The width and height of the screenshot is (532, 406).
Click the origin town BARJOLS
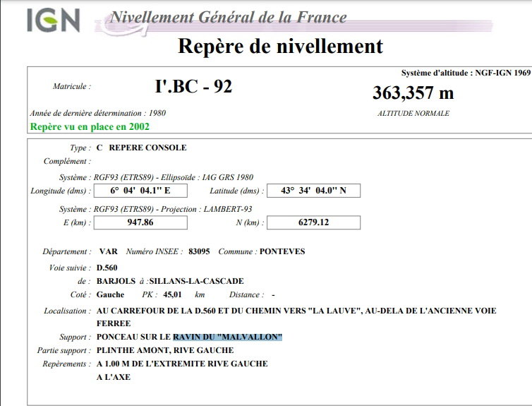point(116,281)
